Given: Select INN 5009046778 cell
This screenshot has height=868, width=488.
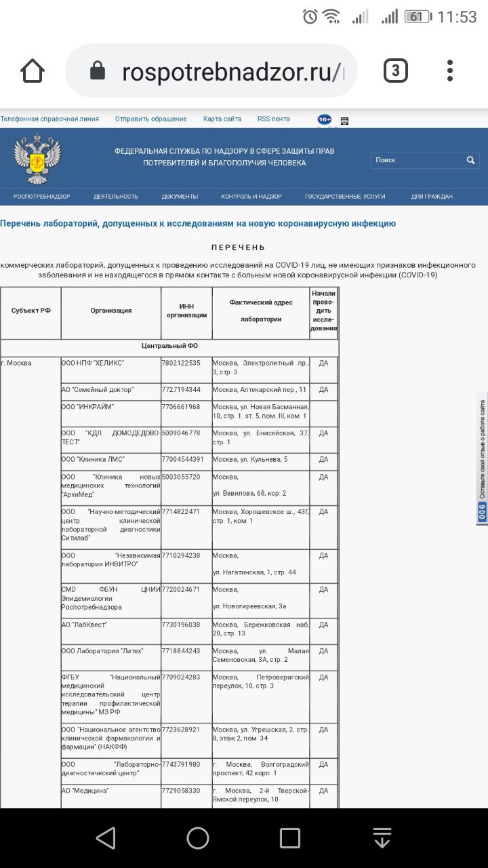Looking at the screenshot, I should 187,439.
